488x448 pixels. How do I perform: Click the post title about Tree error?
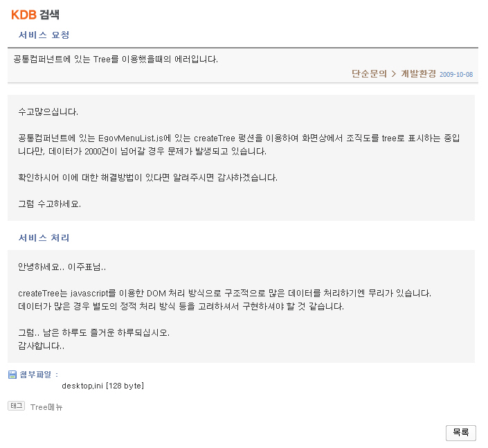pyautogui.click(x=116, y=58)
